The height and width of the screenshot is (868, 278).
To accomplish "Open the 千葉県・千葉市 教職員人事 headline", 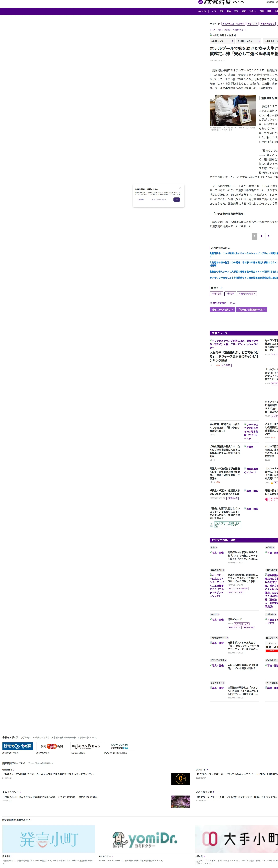I will [225, 492].
